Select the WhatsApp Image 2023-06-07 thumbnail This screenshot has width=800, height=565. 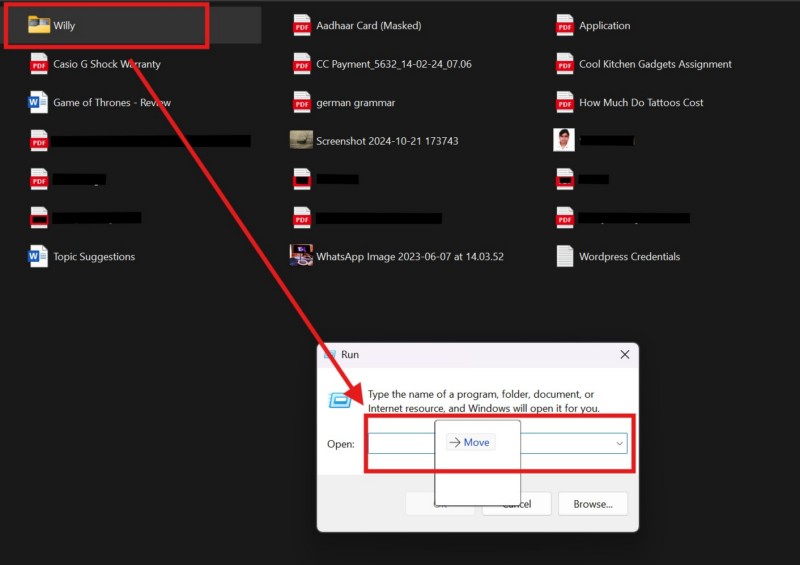301,255
